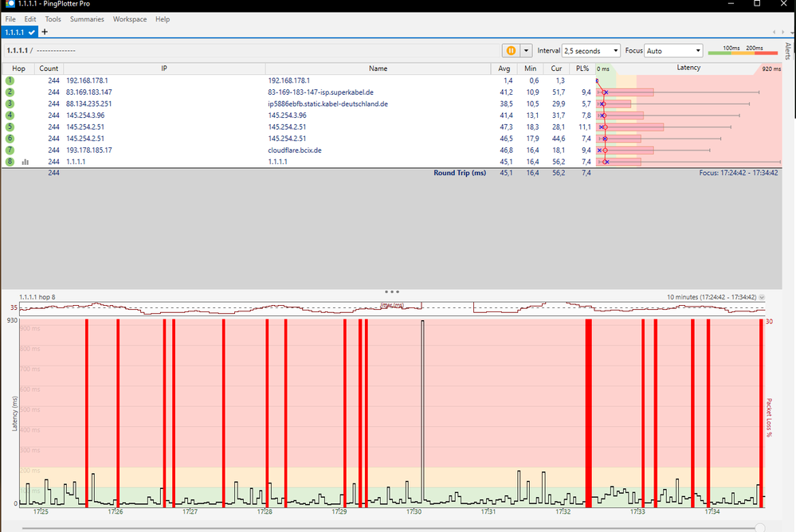796x532 pixels.
Task: Click the tab scroll right arrow
Action: point(784,32)
